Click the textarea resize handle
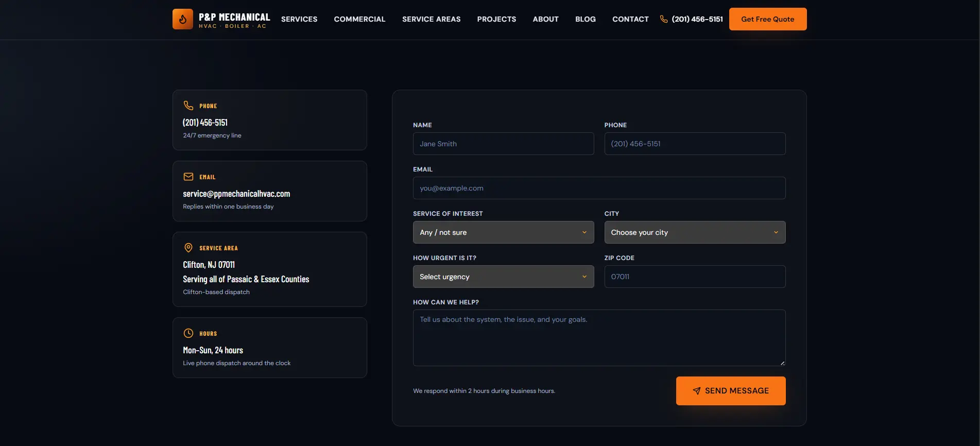Screen dimensions: 980x446 click(782, 363)
